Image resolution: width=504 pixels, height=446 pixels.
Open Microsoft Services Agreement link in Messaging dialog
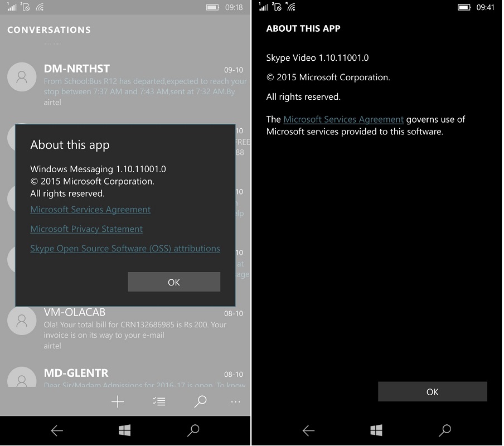coord(90,210)
